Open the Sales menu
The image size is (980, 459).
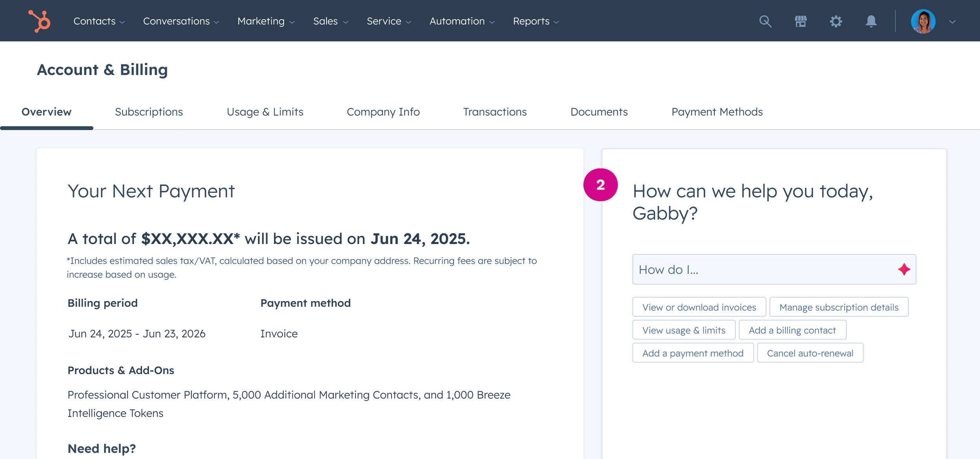coord(331,21)
